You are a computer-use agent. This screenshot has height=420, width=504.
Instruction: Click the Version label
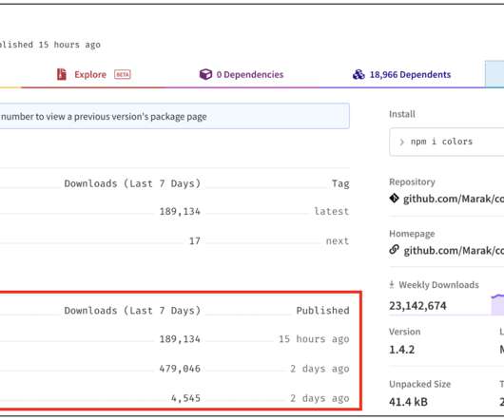405,332
